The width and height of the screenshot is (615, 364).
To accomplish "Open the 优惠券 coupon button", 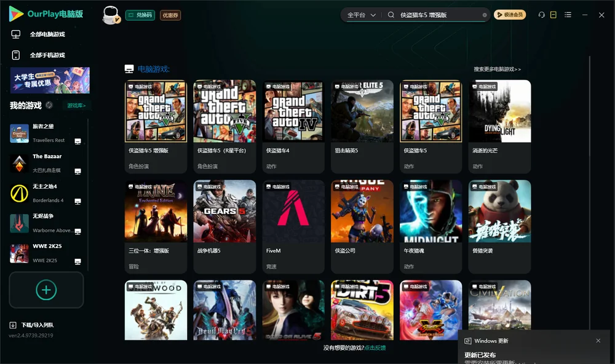I will (x=170, y=15).
